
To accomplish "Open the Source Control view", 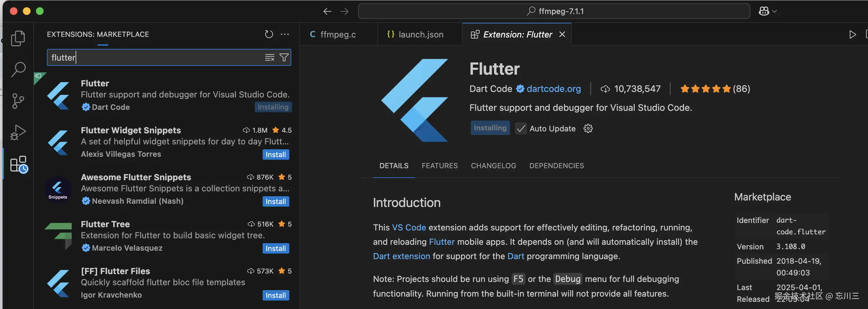I will click(18, 101).
